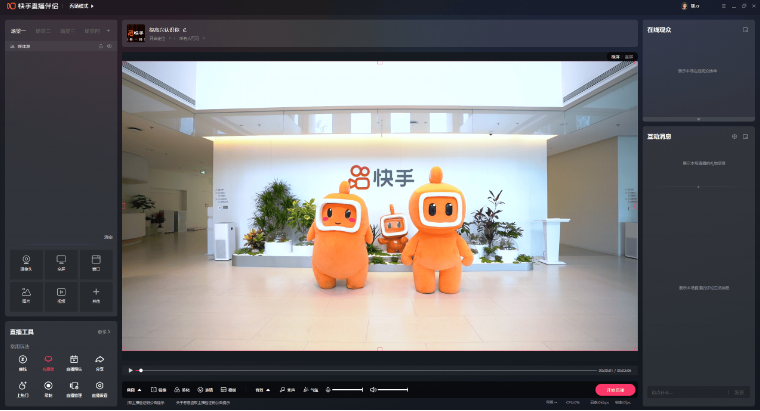Toggle visibility eye of the video source
The width and height of the screenshot is (760, 411).
[x=109, y=47]
